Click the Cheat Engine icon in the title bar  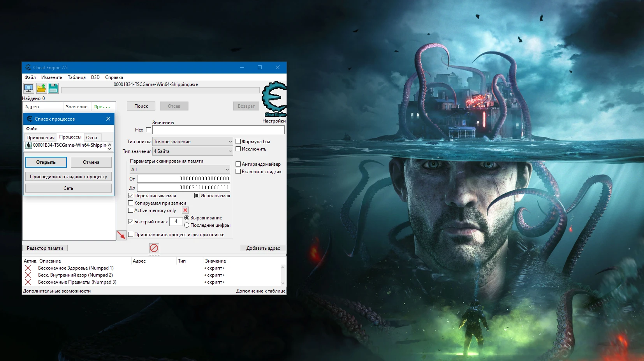click(x=28, y=67)
